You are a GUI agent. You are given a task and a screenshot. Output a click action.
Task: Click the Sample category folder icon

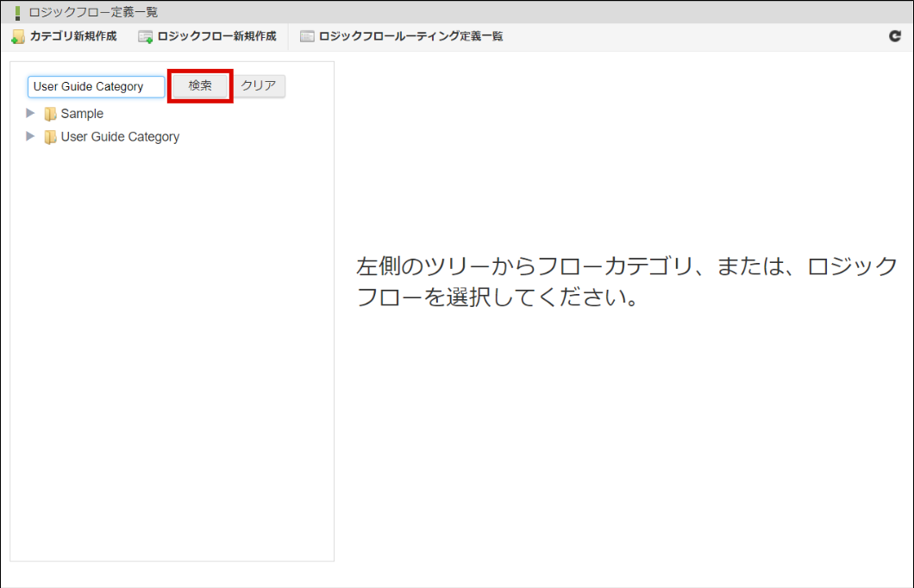(51, 113)
